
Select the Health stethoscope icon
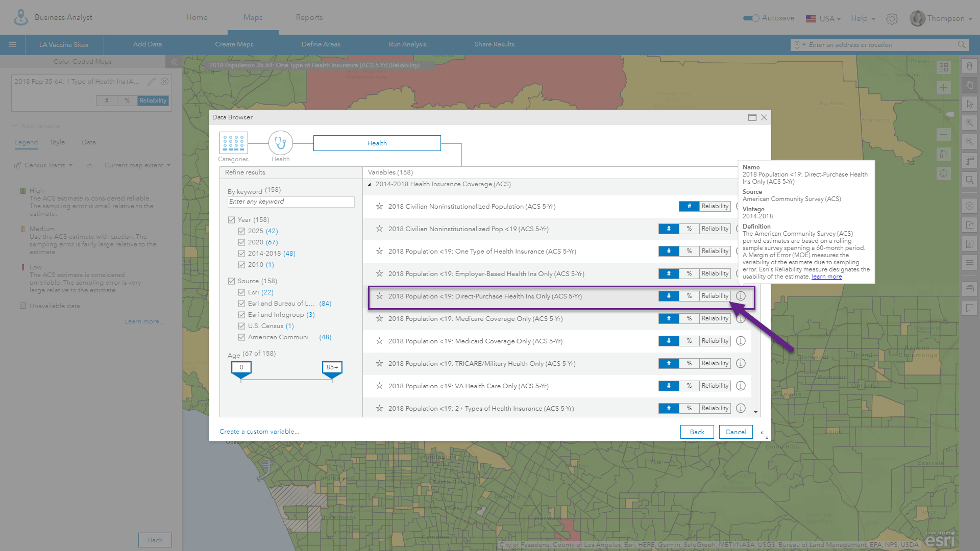pyautogui.click(x=280, y=143)
